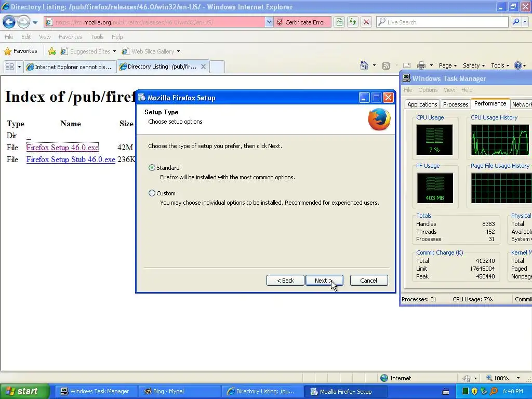This screenshot has width=532, height=399.
Task: Open Web Slice Gallery dropdown
Action: [151, 51]
